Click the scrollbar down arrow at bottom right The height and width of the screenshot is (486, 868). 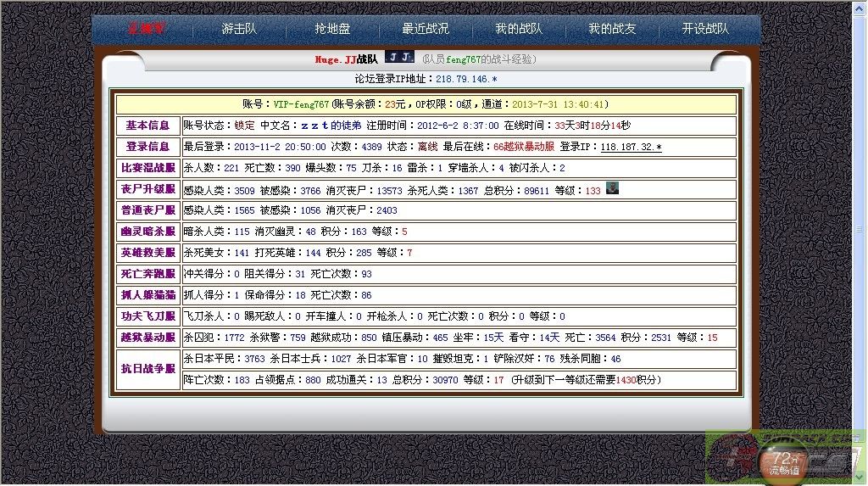[860, 478]
